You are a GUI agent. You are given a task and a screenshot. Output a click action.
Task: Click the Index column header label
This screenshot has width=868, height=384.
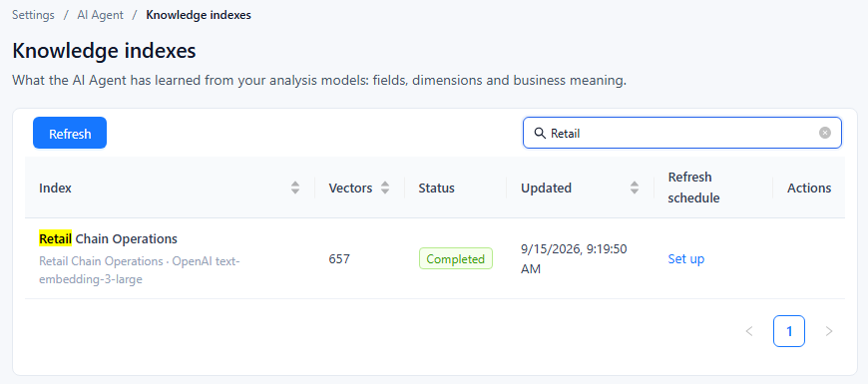55,188
